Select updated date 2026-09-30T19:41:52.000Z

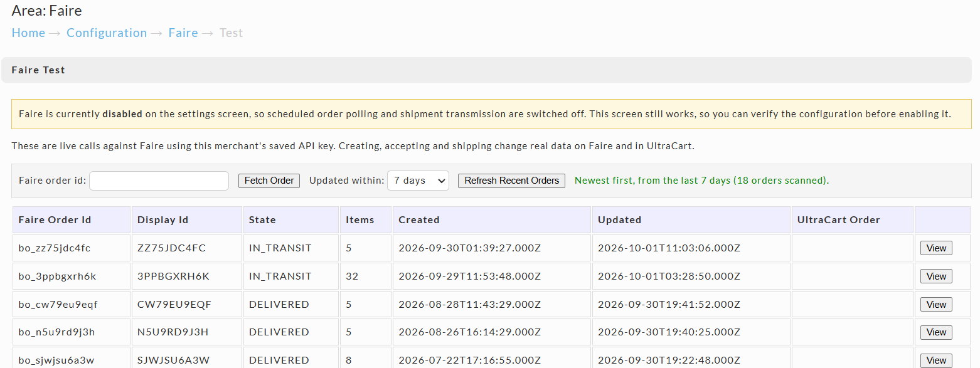pyautogui.click(x=691, y=305)
